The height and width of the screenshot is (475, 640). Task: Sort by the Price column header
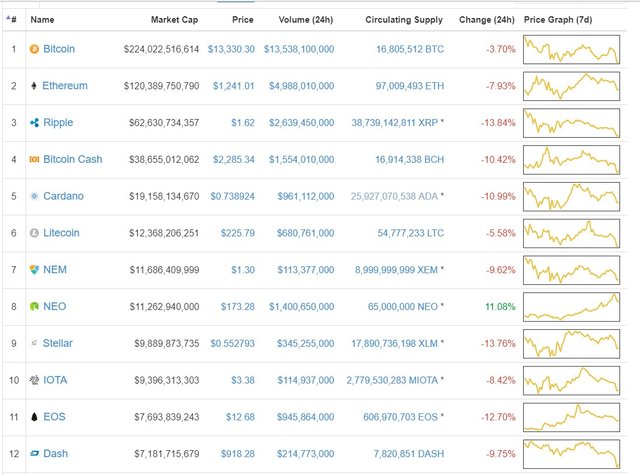[x=243, y=20]
